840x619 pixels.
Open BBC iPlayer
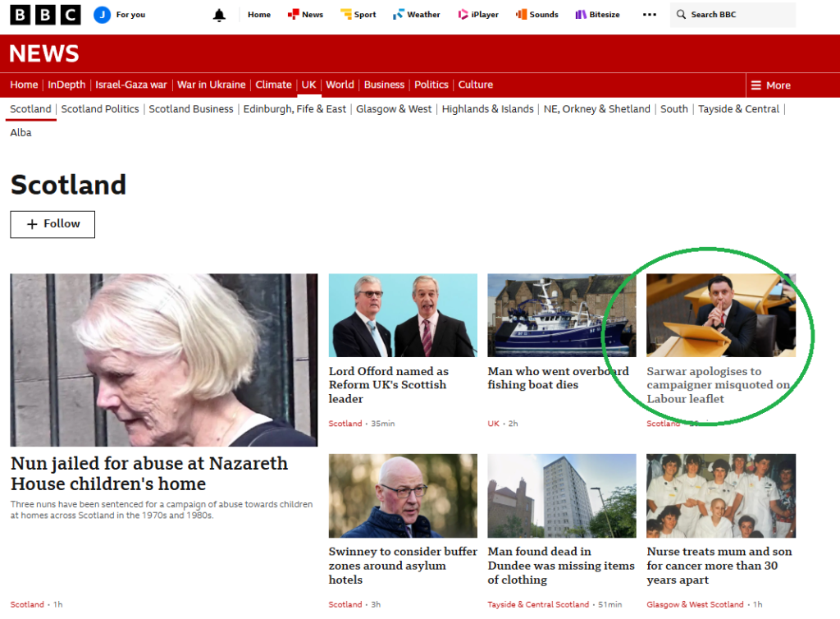(x=477, y=15)
